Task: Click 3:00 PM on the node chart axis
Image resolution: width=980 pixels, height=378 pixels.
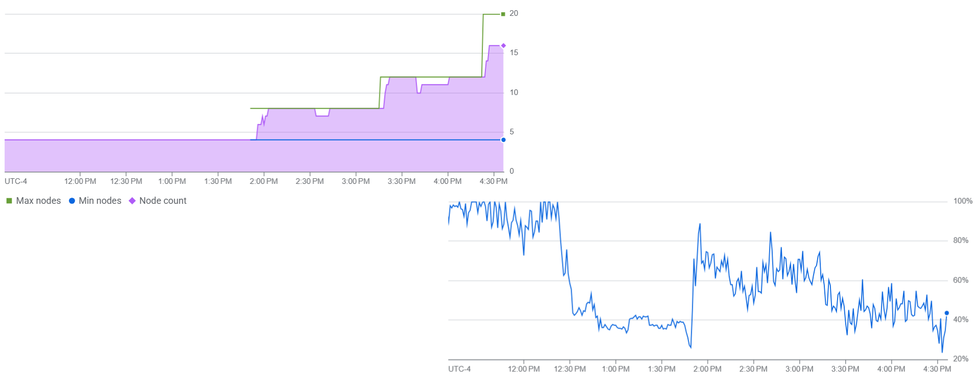Action: point(356,181)
